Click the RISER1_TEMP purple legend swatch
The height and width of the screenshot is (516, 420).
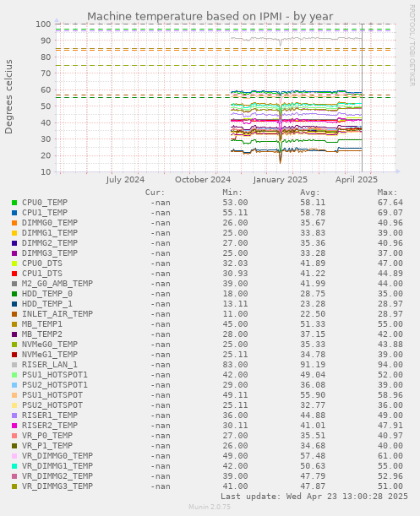pos(14,416)
